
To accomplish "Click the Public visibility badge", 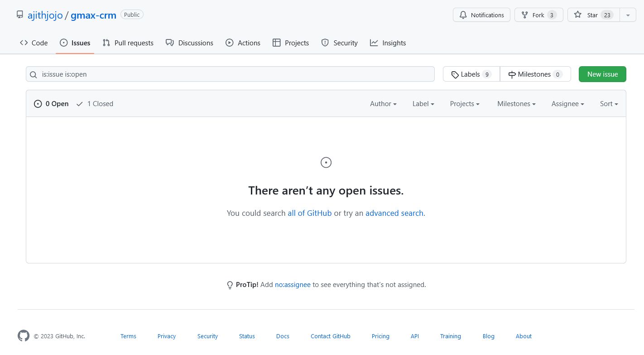I will coord(132,15).
